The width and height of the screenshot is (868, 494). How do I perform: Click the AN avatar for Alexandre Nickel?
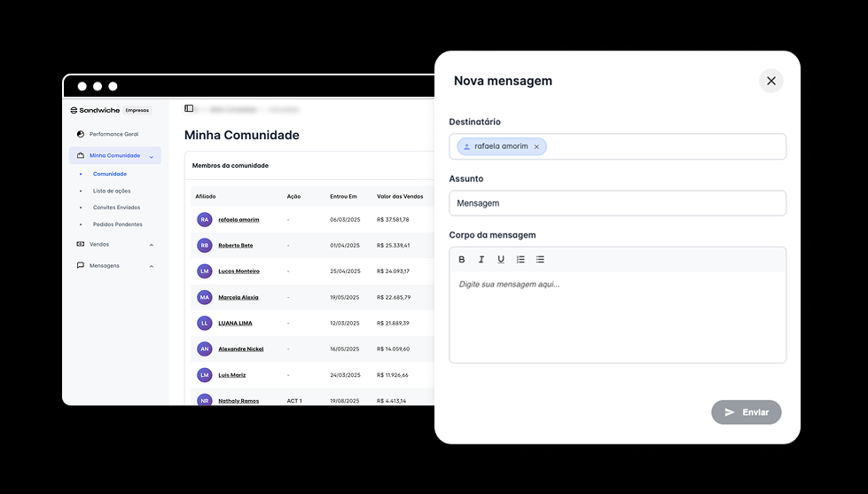click(x=205, y=349)
